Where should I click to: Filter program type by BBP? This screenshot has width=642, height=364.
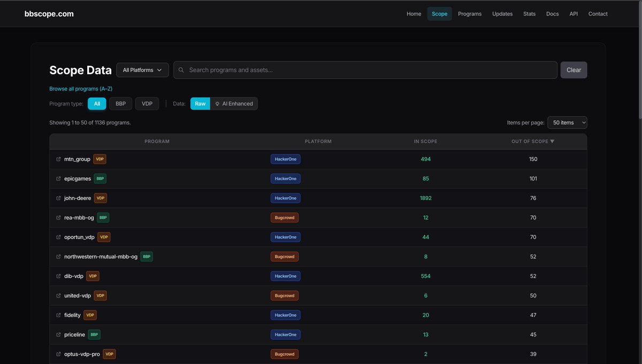pos(120,104)
